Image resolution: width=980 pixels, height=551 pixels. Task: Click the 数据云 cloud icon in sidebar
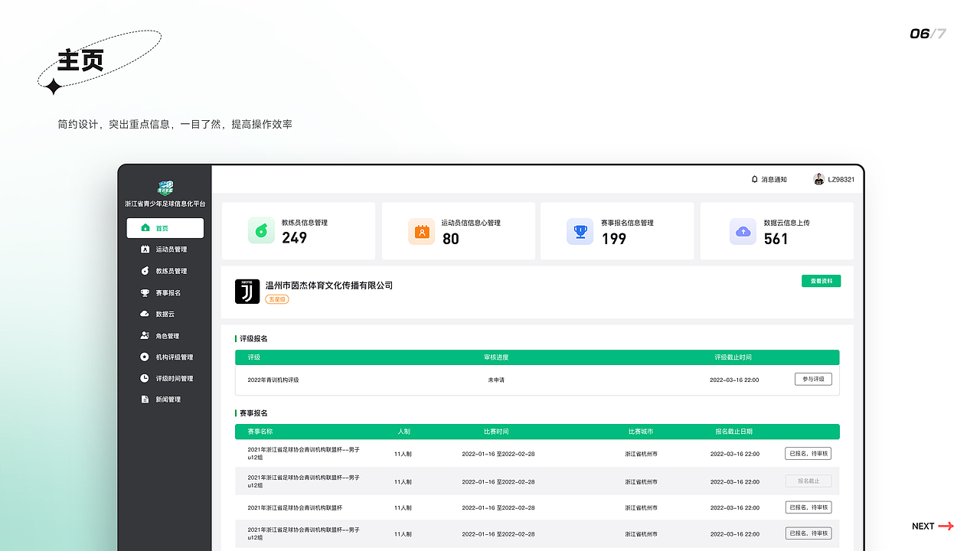(145, 314)
